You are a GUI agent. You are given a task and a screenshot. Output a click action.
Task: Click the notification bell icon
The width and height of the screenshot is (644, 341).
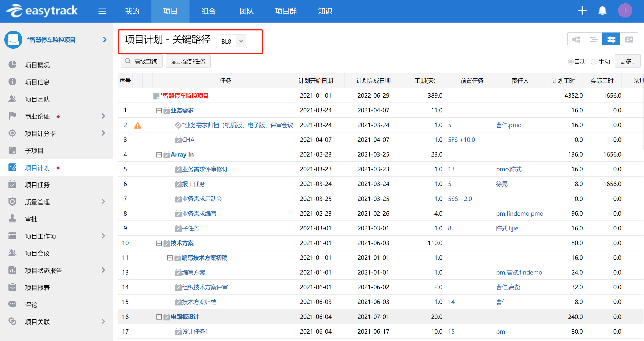602,11
